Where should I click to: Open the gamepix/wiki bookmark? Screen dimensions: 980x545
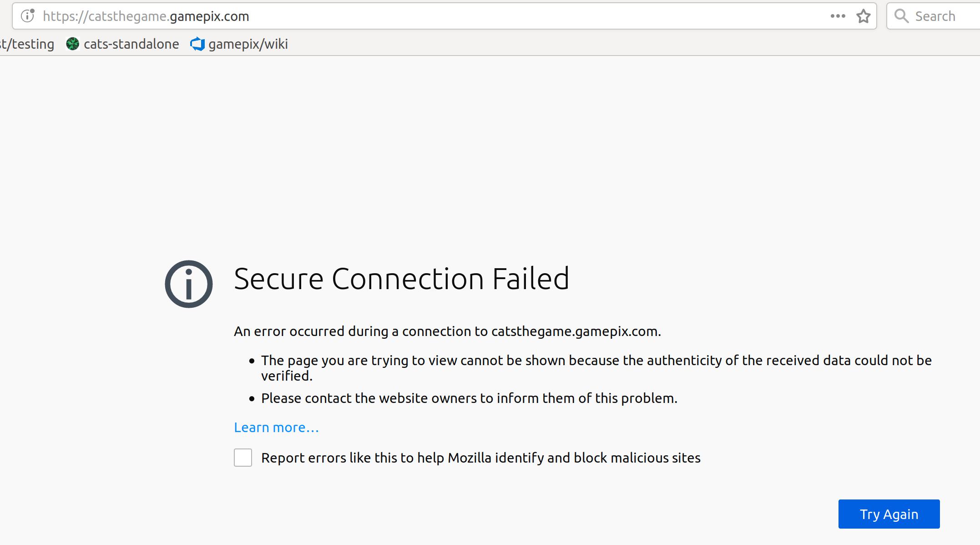pyautogui.click(x=248, y=44)
